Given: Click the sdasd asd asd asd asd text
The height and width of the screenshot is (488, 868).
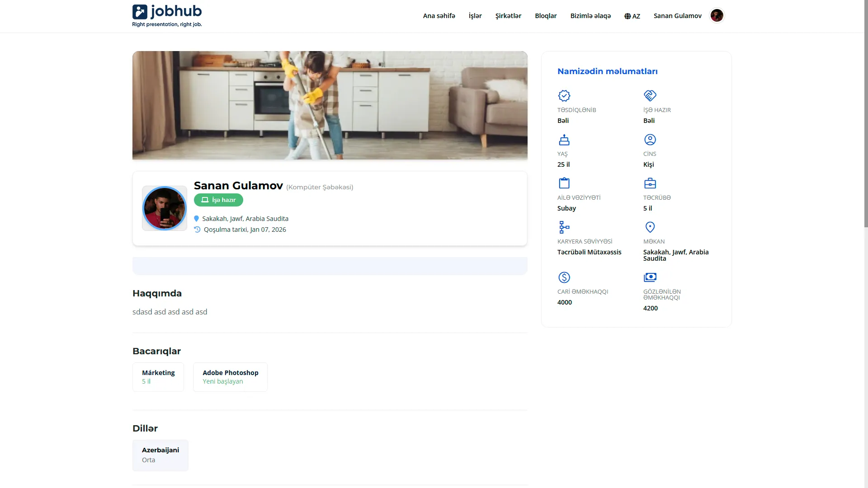Looking at the screenshot, I should click(170, 312).
